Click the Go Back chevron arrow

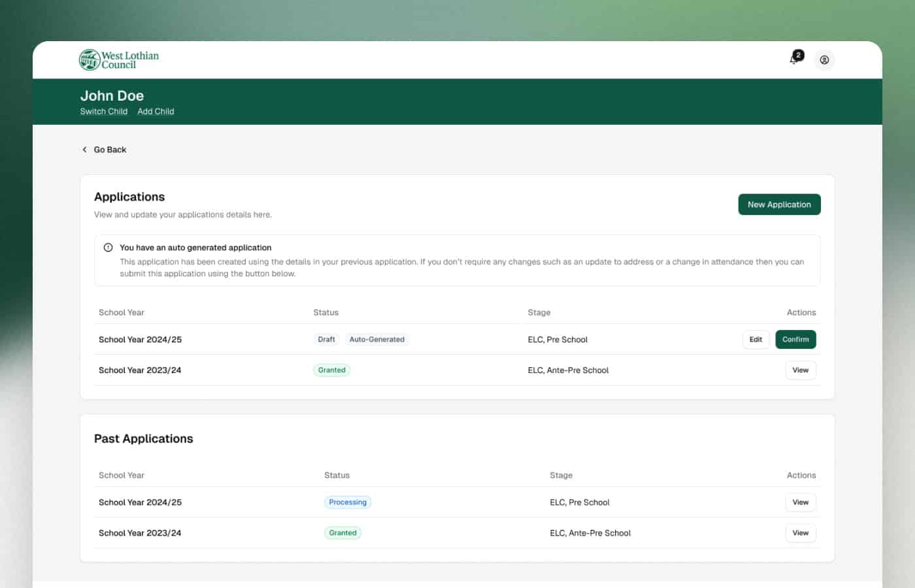[84, 150]
